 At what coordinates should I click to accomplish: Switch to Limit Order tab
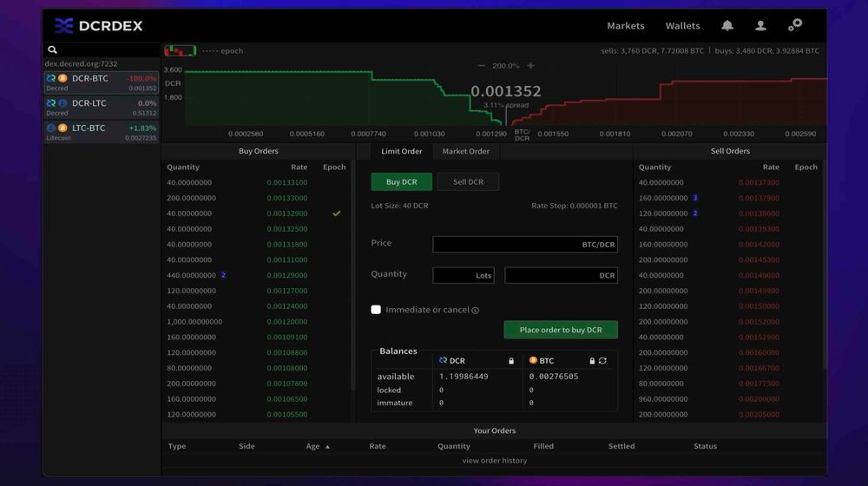coord(401,151)
